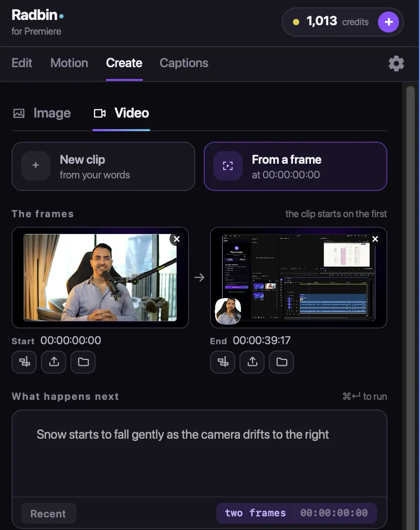Viewport: 420px width, 530px height.
Task: Upload an image for the Start frame
Action: coord(54,362)
